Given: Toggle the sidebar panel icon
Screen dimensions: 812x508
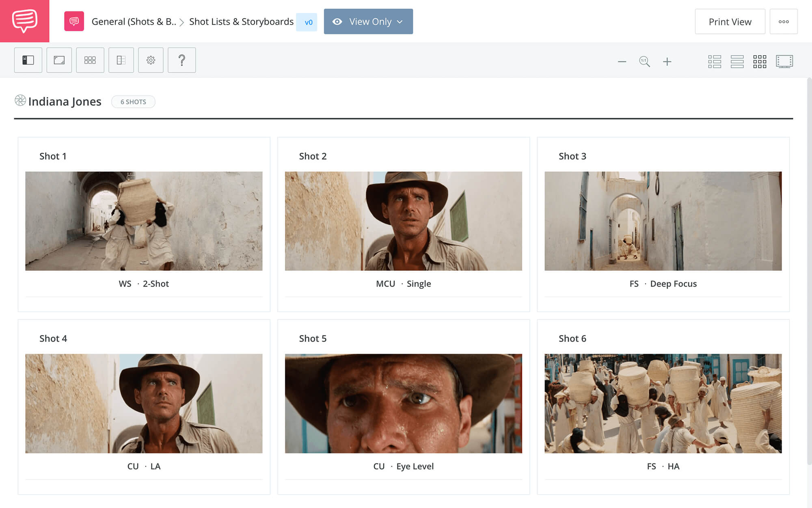Looking at the screenshot, I should 28,60.
